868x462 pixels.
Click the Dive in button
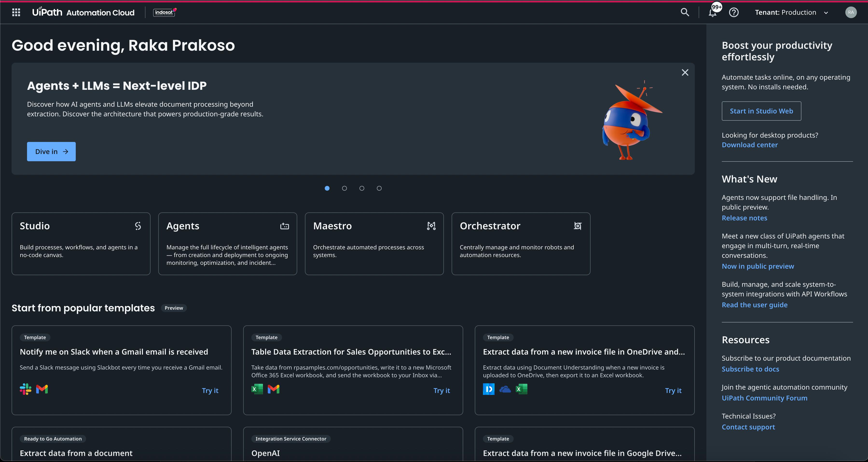tap(51, 152)
